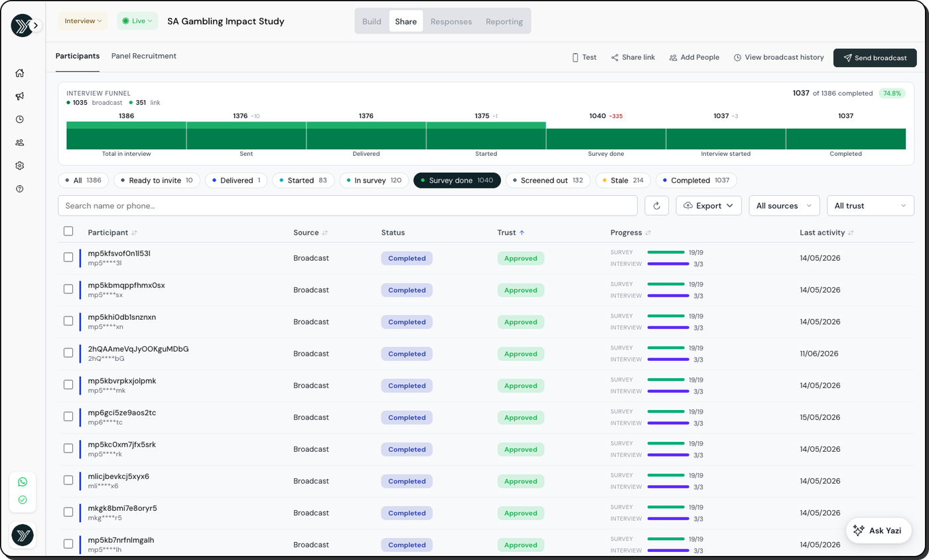The image size is (929, 560).
Task: Open the clock history icon in sidebar
Action: [20, 119]
